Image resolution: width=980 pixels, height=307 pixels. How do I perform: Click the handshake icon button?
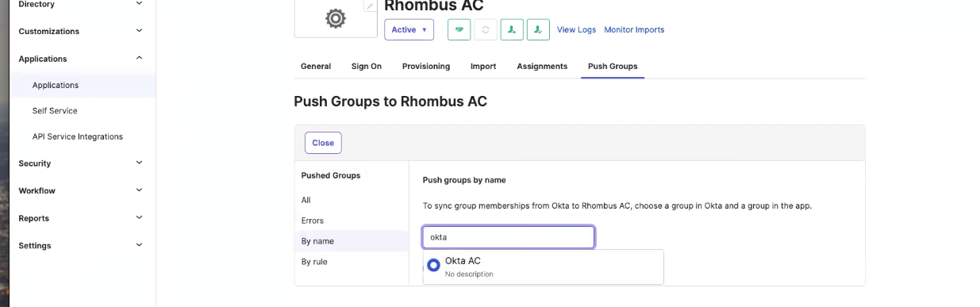coord(459,29)
